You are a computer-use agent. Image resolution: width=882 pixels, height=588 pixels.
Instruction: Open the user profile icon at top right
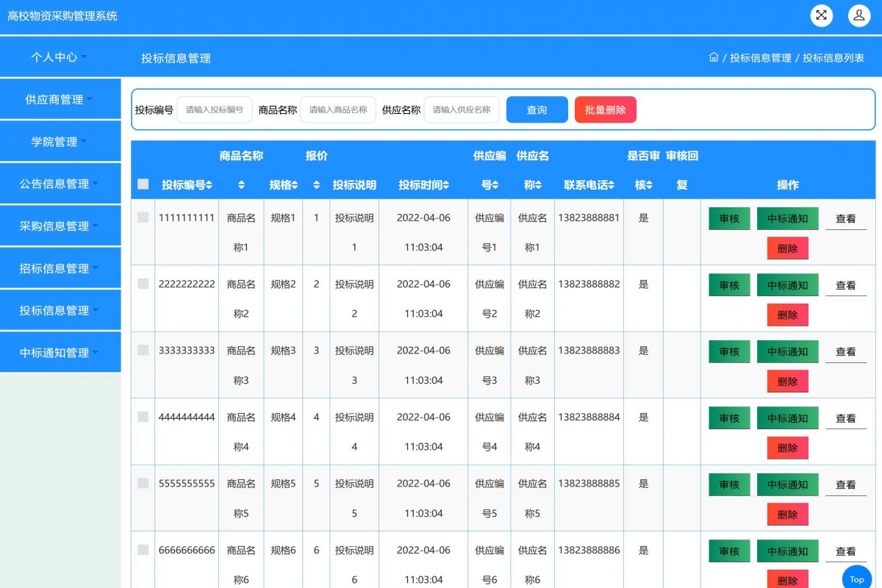coord(859,15)
